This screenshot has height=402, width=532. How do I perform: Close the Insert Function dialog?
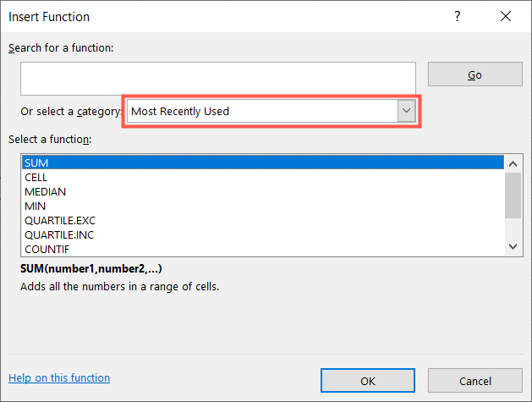click(x=506, y=17)
